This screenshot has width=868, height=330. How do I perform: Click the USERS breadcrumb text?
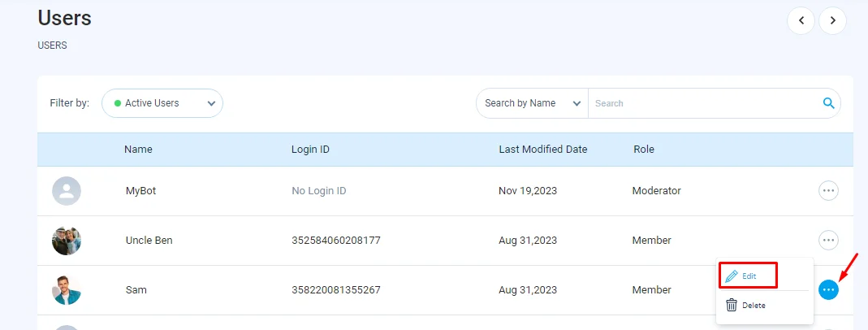52,46
